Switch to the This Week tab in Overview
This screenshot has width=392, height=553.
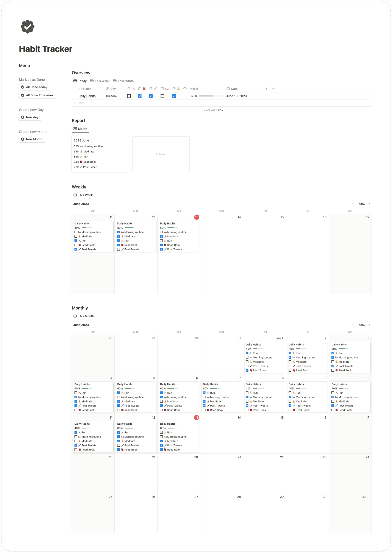[100, 81]
